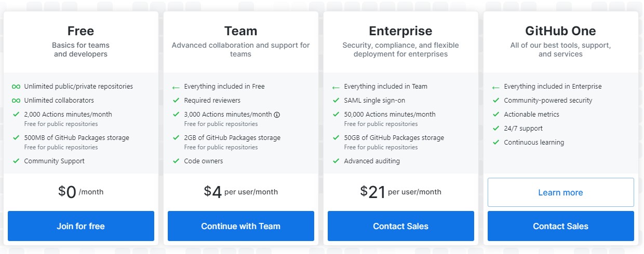Viewport: 644px width, 254px height.
Task: Click the checkmark beside Required reviewers
Action: coord(176,101)
